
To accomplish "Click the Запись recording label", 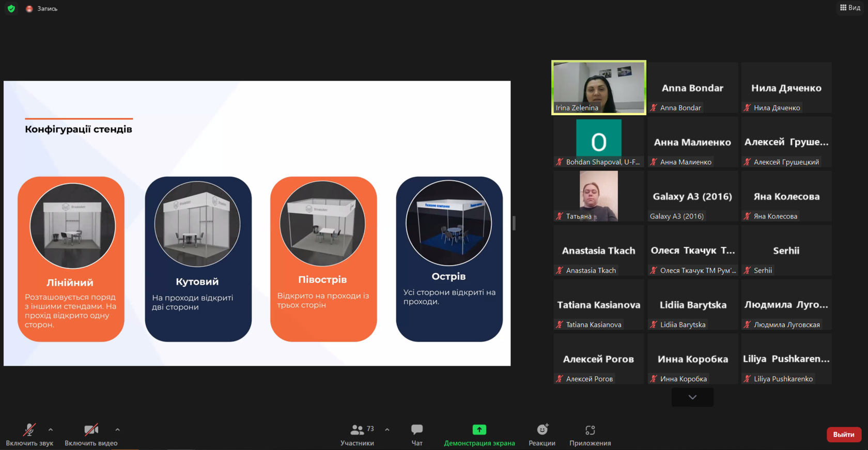I will click(48, 9).
